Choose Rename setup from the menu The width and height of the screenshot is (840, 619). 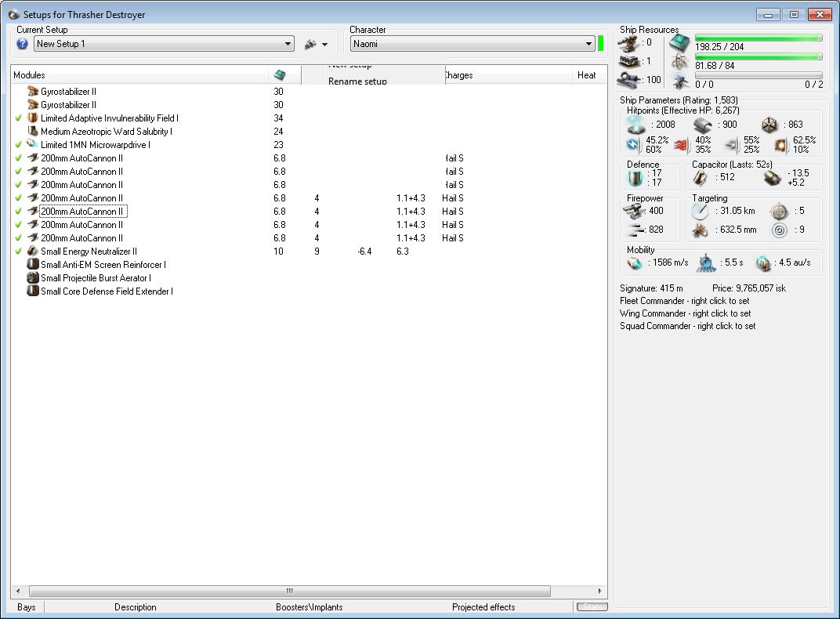pyautogui.click(x=357, y=81)
